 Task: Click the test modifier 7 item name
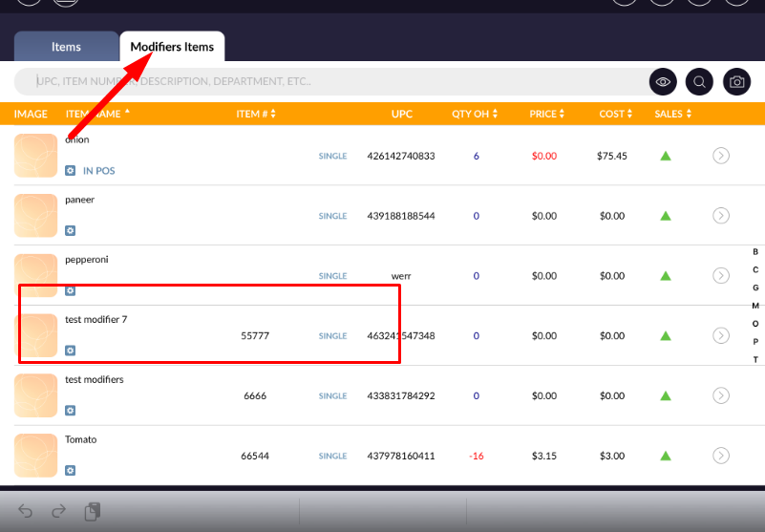(x=96, y=320)
